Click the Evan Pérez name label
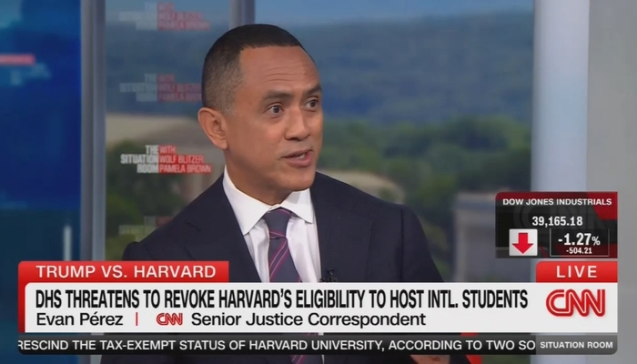Image resolution: width=637 pixels, height=364 pixels. (80, 319)
